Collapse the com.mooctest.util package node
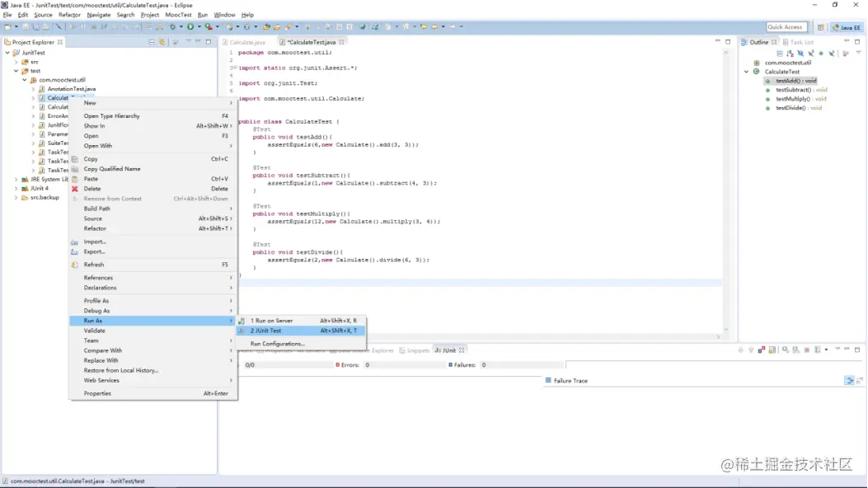 click(x=25, y=80)
